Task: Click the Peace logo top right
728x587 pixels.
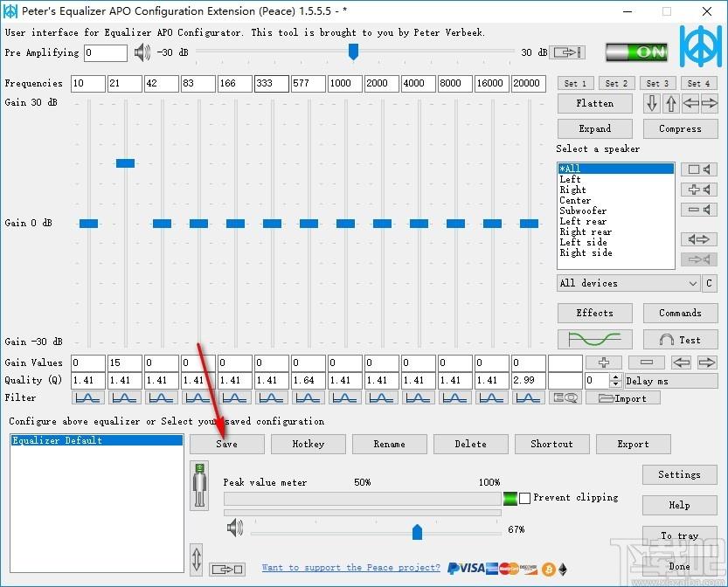Action: [x=701, y=46]
